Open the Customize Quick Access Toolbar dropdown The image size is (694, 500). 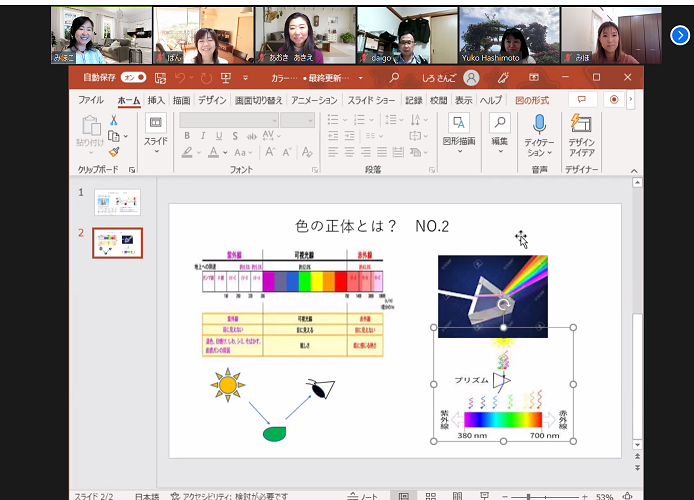(245, 78)
